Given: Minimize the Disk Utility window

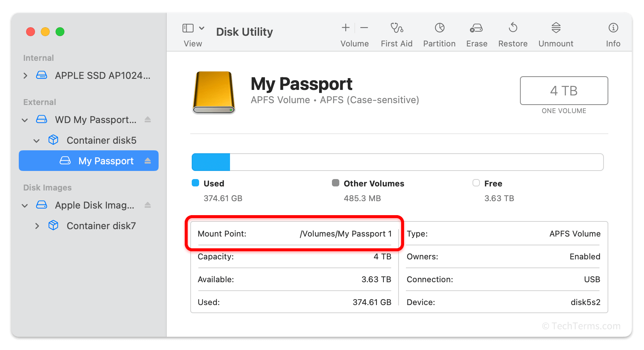Looking at the screenshot, I should 45,32.
